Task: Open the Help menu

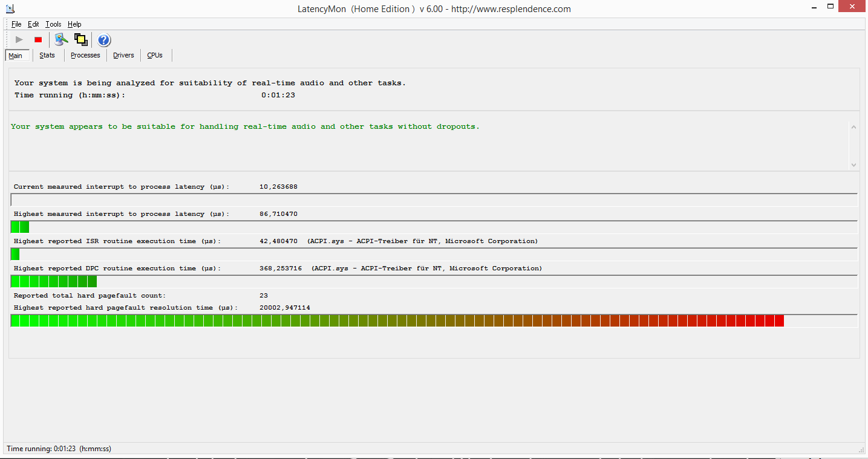Action: [x=74, y=24]
